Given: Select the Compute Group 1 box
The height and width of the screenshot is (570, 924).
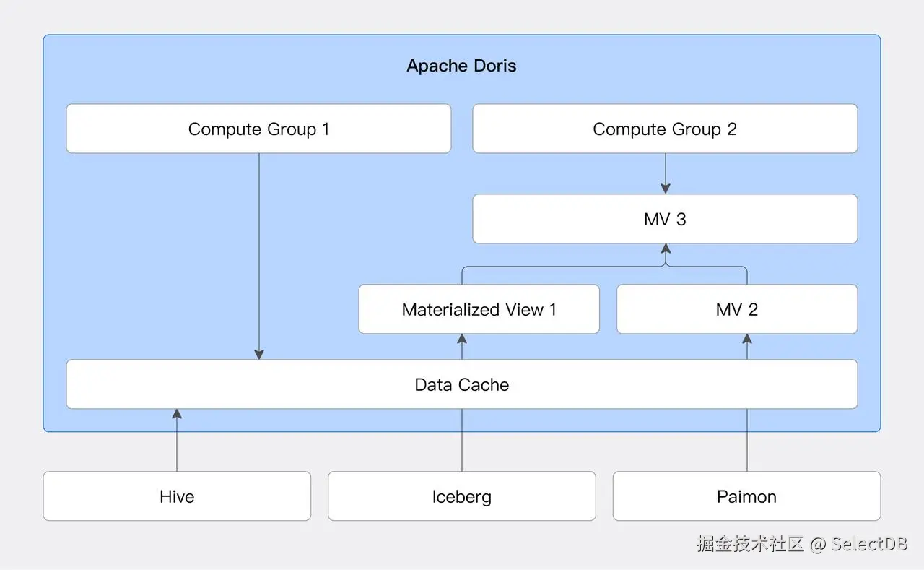Looking at the screenshot, I should point(258,129).
